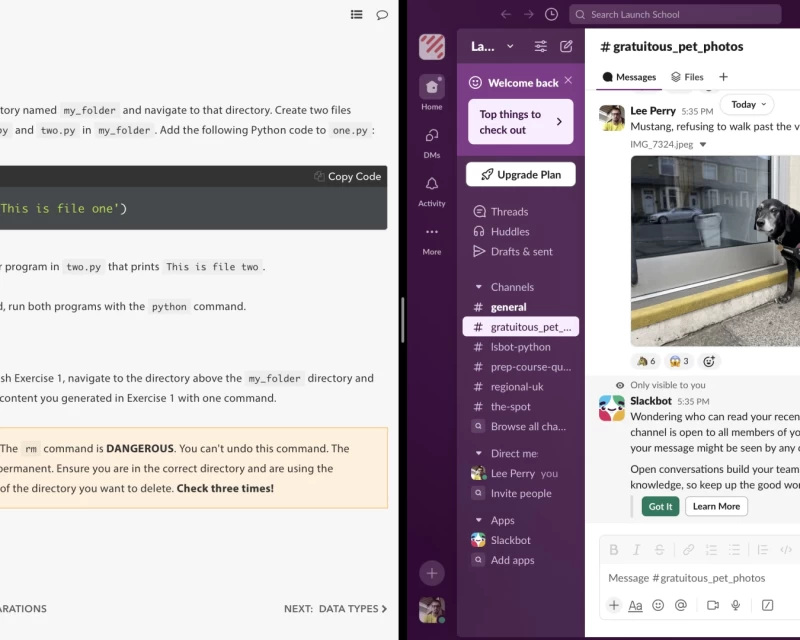
Task: Insert a mention with the @ icon
Action: tap(681, 605)
